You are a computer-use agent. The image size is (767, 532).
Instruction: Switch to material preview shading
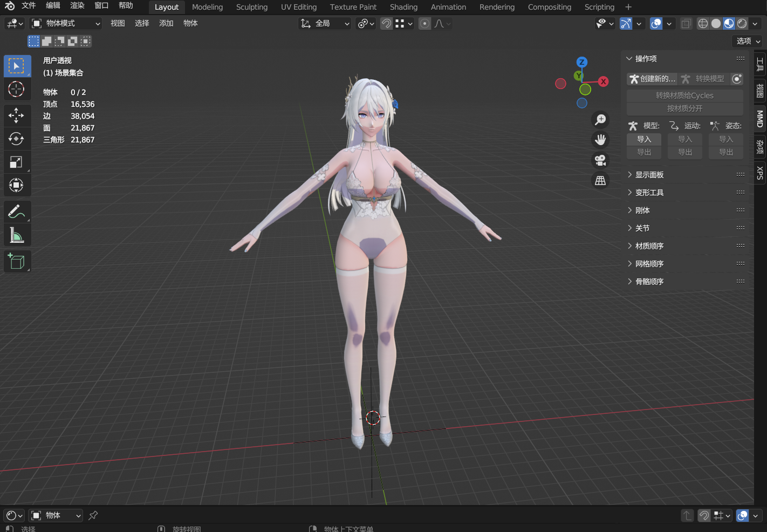(729, 24)
